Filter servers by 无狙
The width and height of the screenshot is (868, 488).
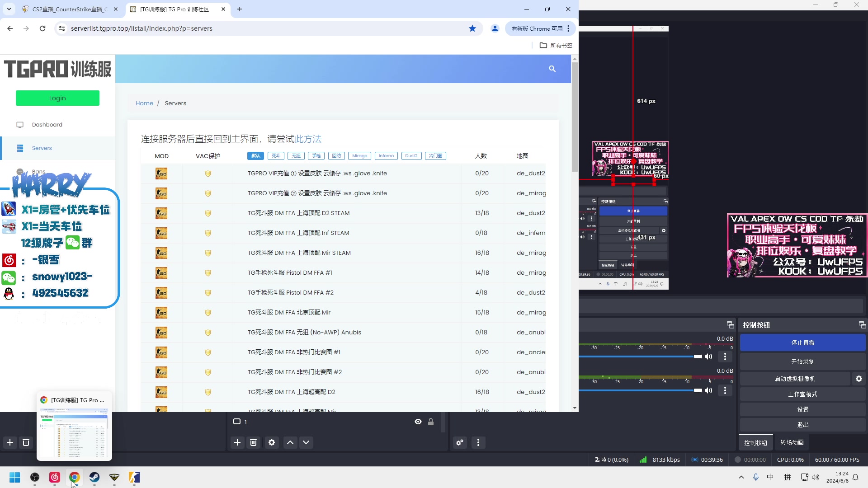click(x=296, y=156)
